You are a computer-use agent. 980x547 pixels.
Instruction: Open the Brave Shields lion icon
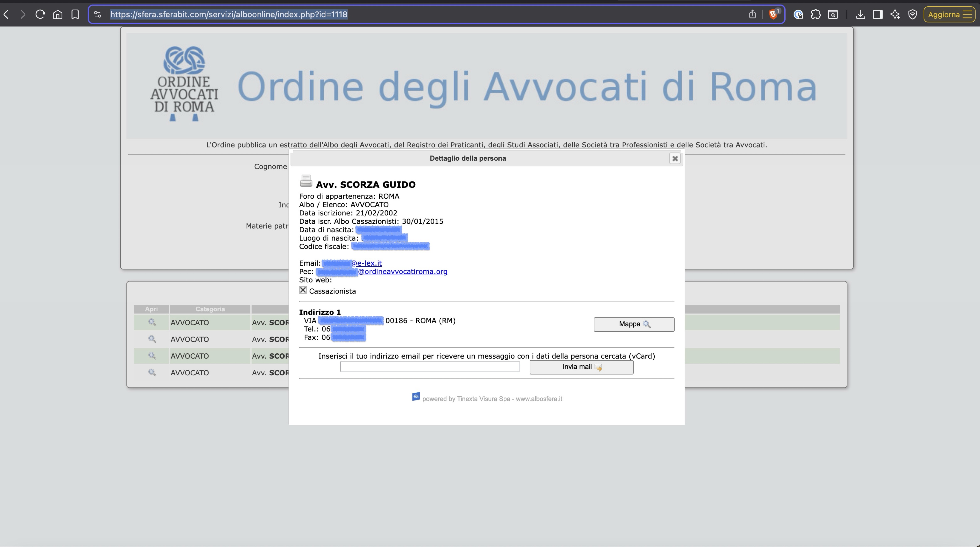[773, 15]
